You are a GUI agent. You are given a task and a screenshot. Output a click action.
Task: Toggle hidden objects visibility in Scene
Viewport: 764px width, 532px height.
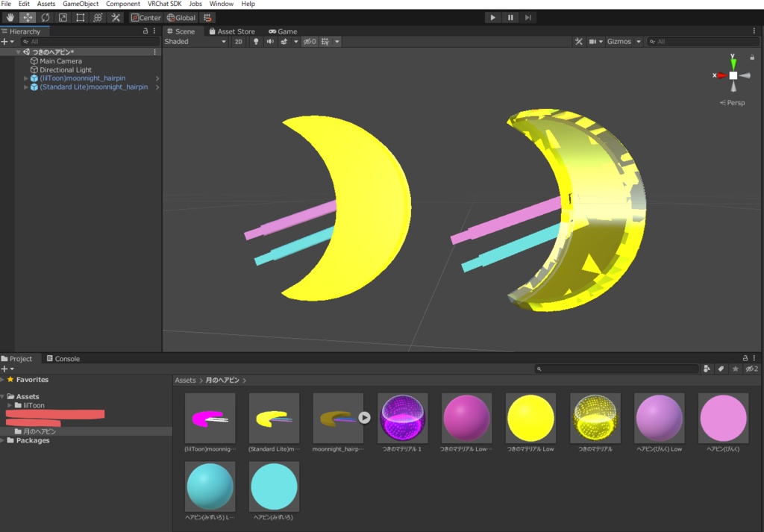pyautogui.click(x=310, y=41)
